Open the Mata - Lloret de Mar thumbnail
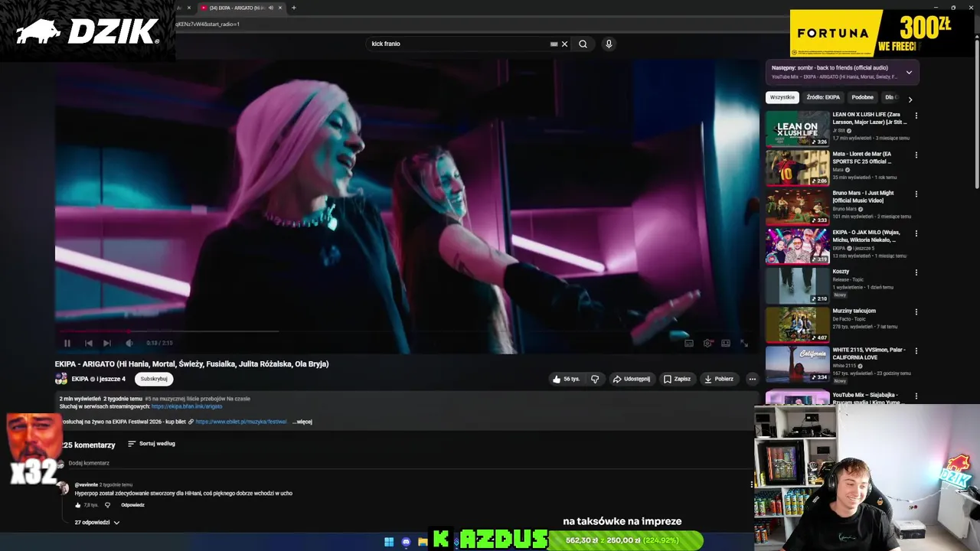Image resolution: width=980 pixels, height=551 pixels. click(x=797, y=168)
